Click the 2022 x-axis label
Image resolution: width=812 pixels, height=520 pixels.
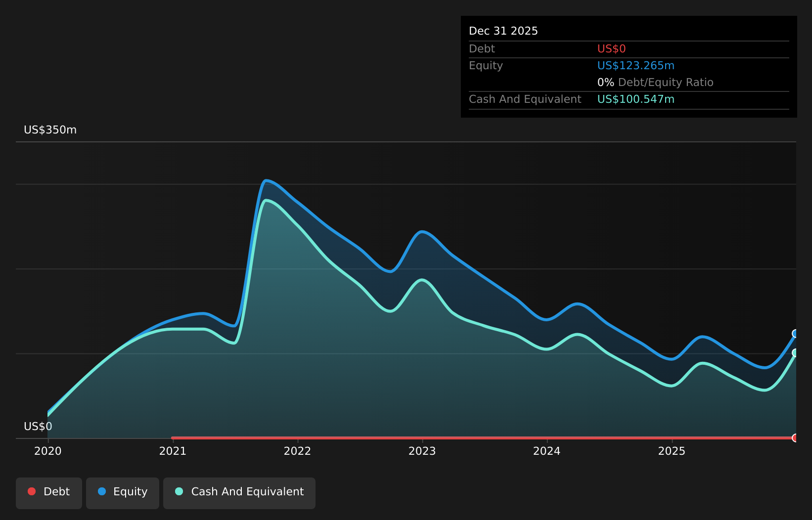(297, 451)
